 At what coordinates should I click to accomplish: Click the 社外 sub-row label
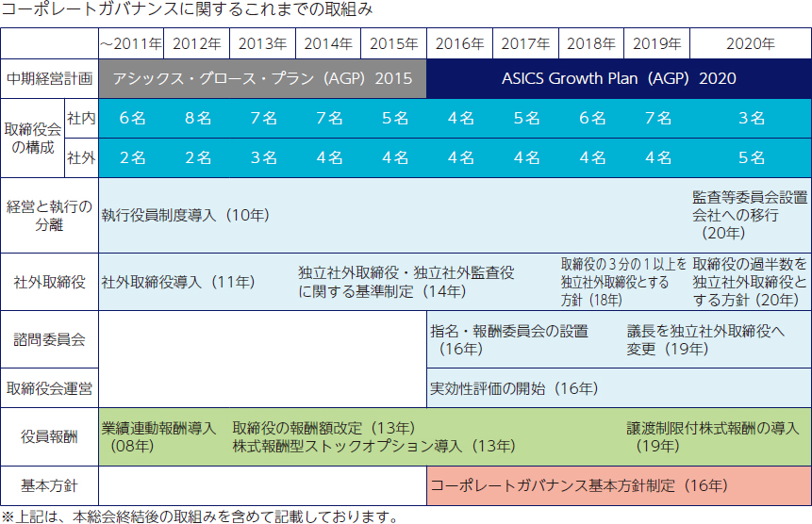[81, 157]
